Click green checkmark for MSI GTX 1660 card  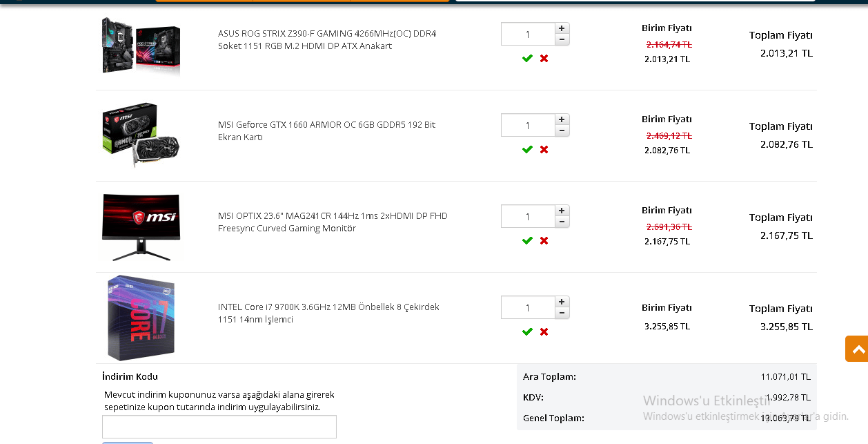[527, 150]
